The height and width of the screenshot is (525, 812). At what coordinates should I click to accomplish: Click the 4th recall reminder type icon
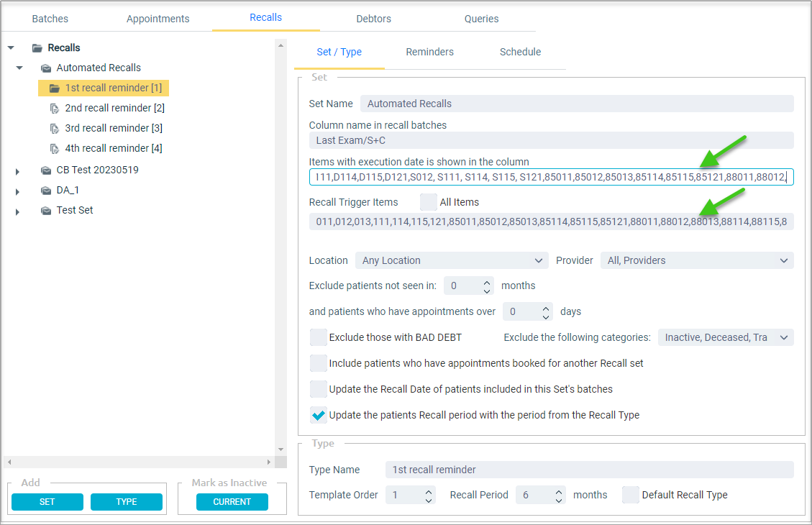click(x=55, y=149)
